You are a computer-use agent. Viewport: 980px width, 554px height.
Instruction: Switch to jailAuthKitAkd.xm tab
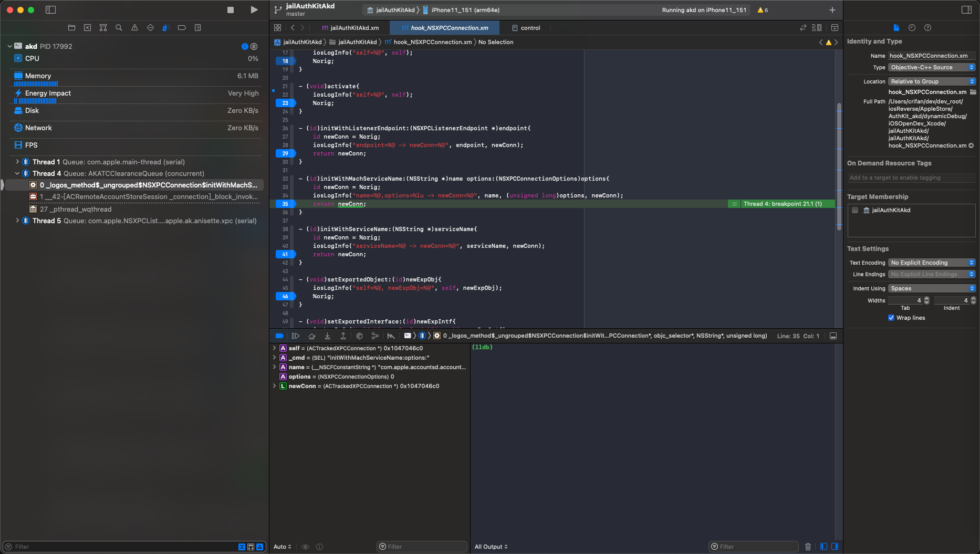coord(350,28)
